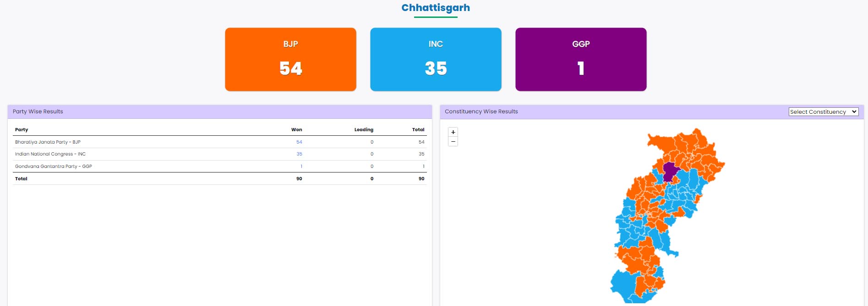Click the Total column header
This screenshot has width=868, height=306.
coord(418,130)
